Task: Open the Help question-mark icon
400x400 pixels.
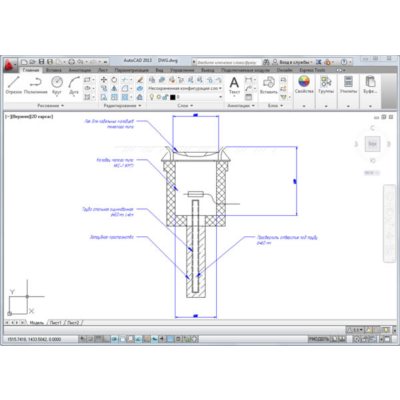Action: [344, 62]
